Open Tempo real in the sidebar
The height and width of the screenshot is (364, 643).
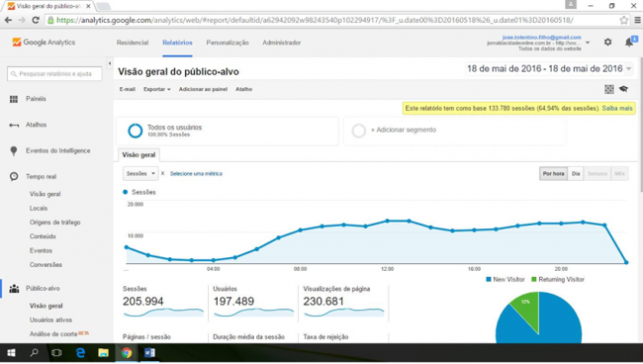click(41, 177)
